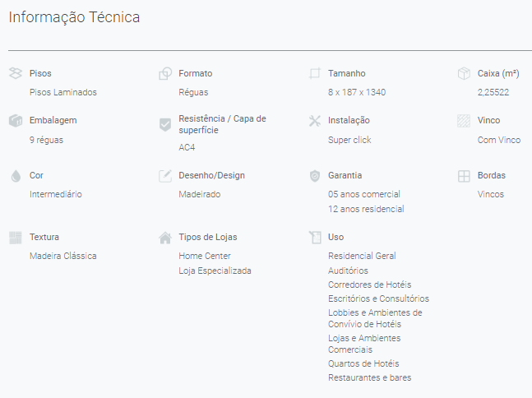Click the Formato shapes icon

(165, 73)
